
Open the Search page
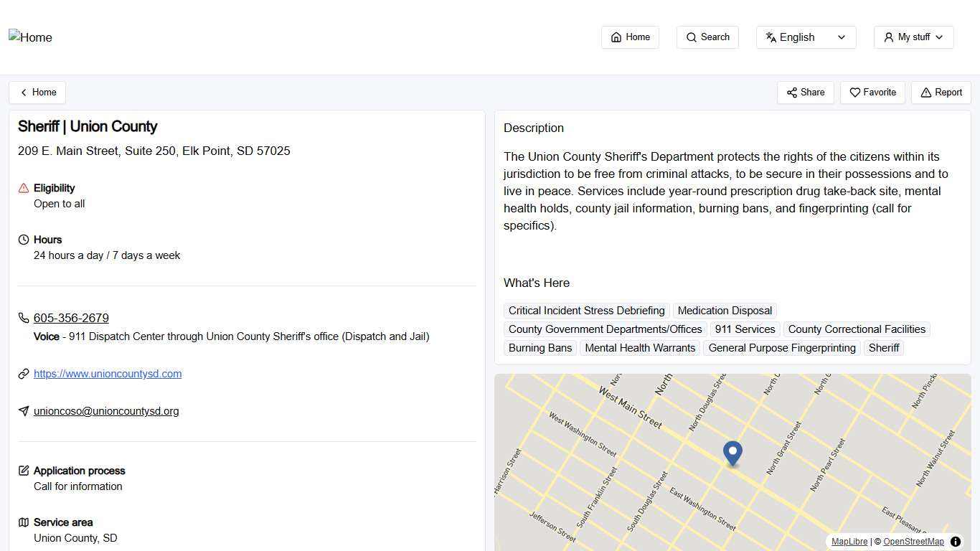click(707, 37)
